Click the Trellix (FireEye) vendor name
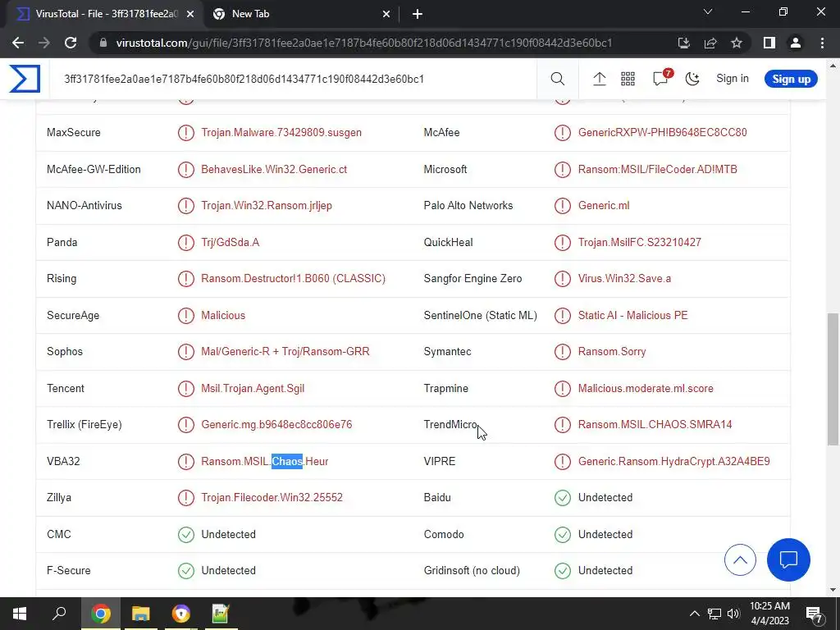840x630 pixels. coord(84,424)
